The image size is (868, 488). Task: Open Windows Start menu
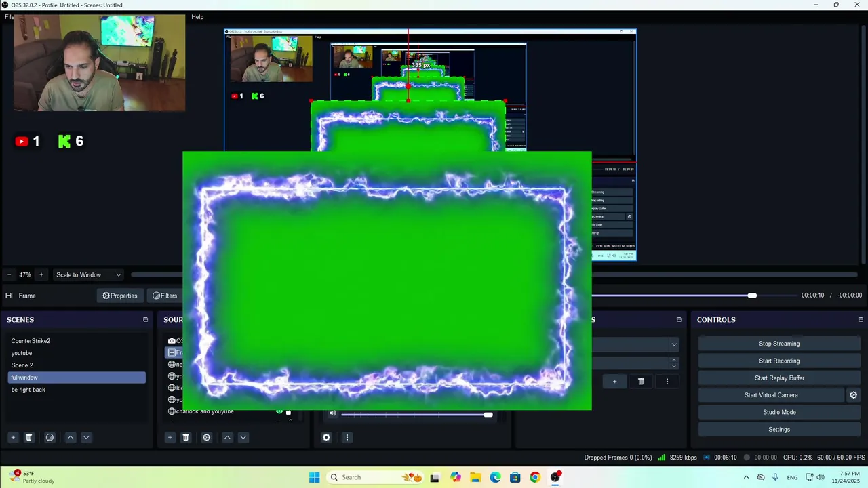tap(314, 477)
